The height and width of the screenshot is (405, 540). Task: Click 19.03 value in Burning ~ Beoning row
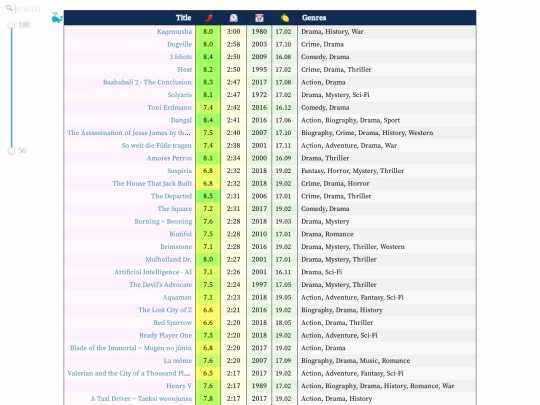click(283, 221)
